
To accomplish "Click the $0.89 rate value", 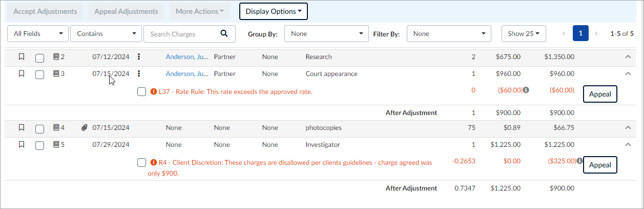I will (512, 128).
